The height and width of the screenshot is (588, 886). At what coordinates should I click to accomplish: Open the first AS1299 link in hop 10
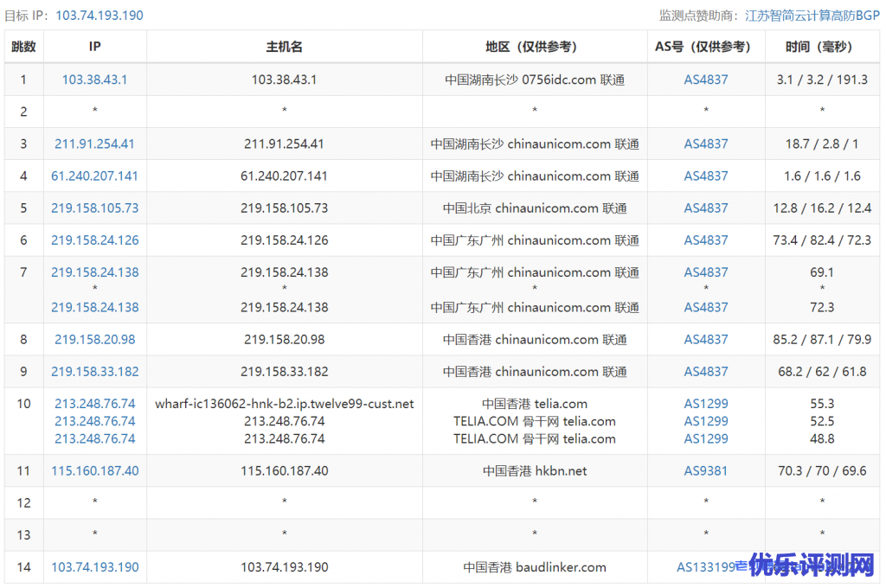point(706,403)
